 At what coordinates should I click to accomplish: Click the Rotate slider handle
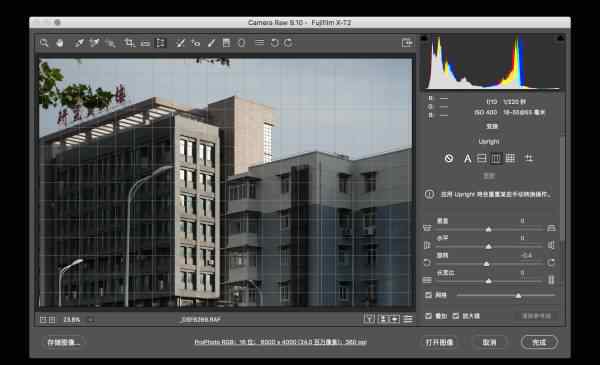tap(486, 264)
